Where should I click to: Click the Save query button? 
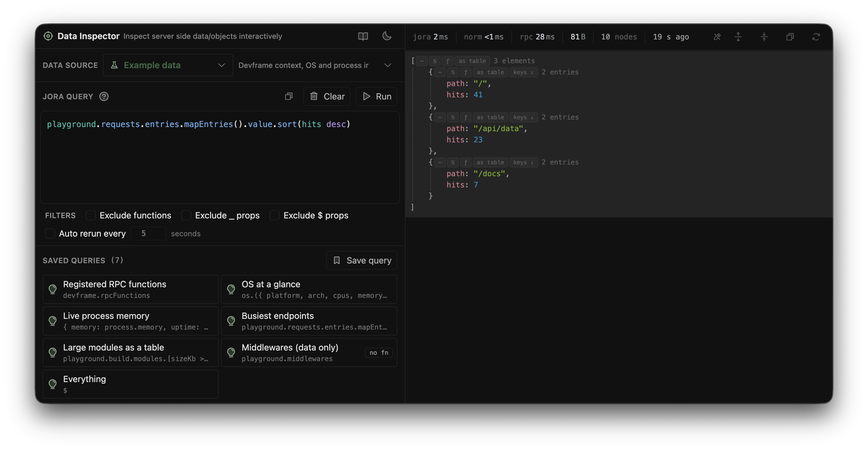(362, 260)
